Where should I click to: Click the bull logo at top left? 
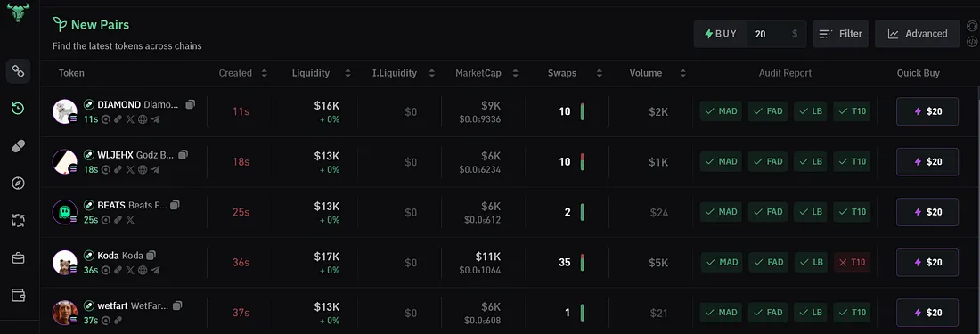(x=18, y=12)
